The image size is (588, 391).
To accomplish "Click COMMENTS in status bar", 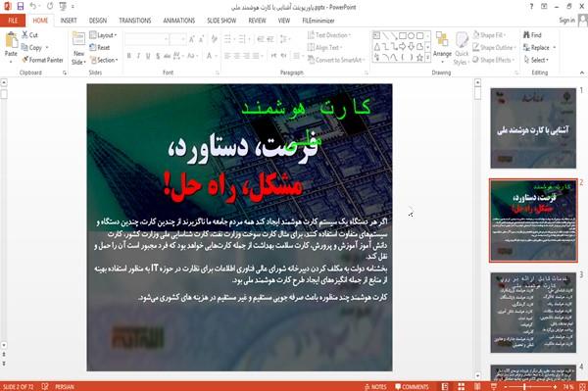I will point(412,386).
